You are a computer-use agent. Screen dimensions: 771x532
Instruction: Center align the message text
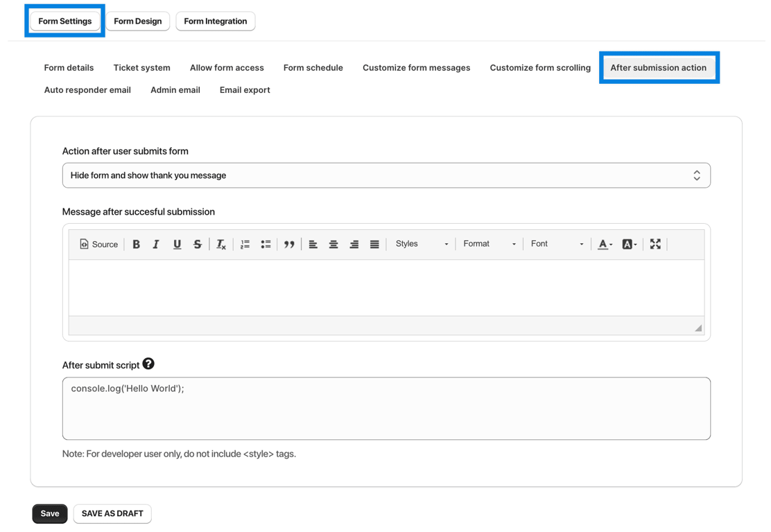(333, 244)
